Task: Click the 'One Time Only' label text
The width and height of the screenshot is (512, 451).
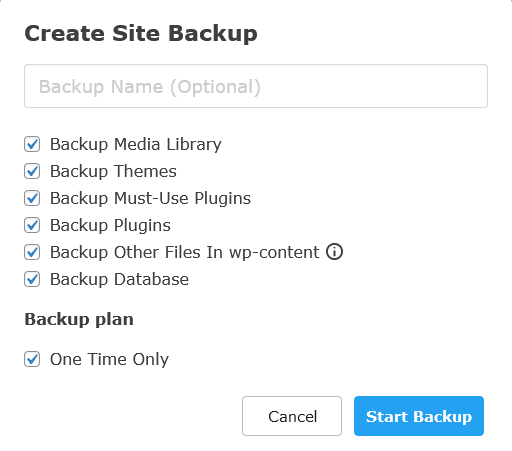Action: coord(109,360)
